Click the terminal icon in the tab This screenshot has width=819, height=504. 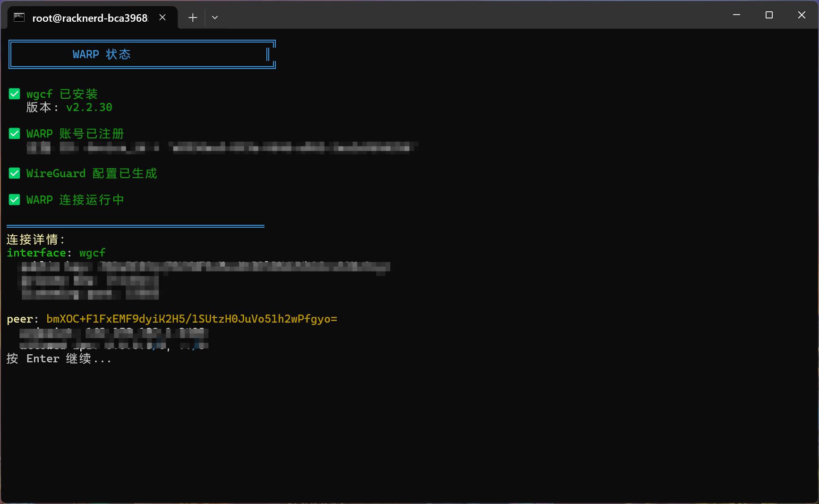(19, 17)
